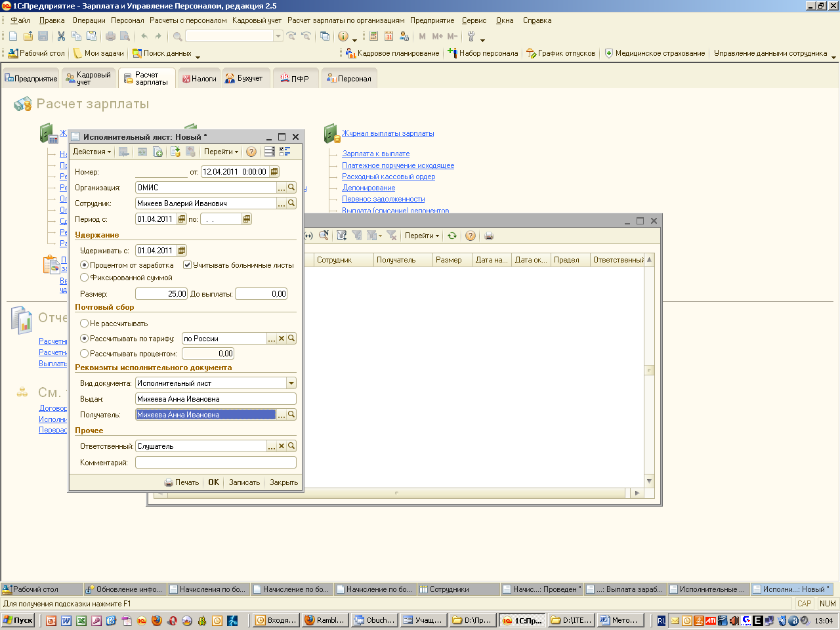Click the OK button in the form
Screen dimensions: 840x630
coord(214,482)
